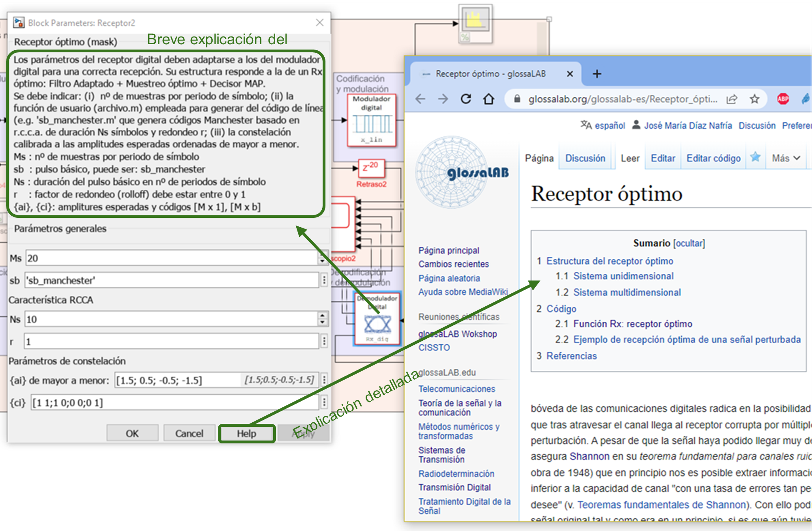The height and width of the screenshot is (531, 812).
Task: Click the padlock site info icon
Action: click(x=517, y=99)
